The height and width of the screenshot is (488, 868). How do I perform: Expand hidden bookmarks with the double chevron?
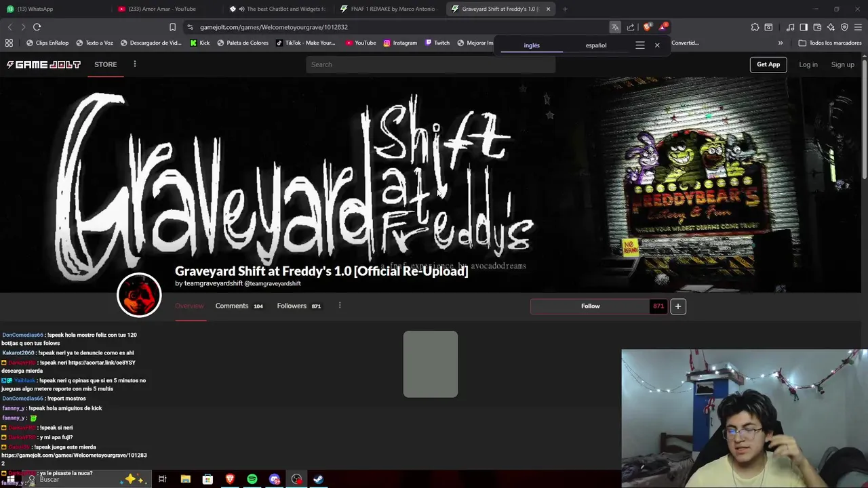click(x=781, y=43)
